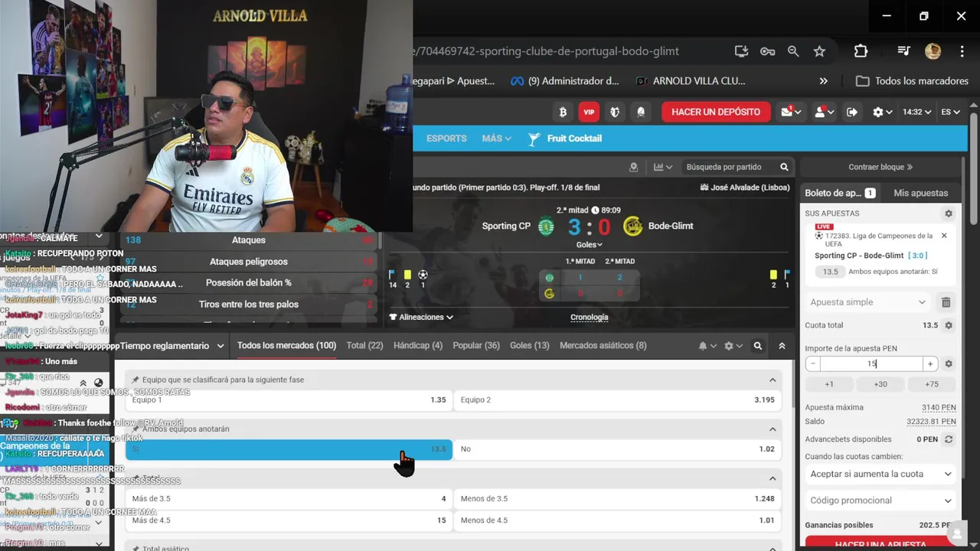Open the bet slip settings gear beside SUS APUESTAS

coord(949,214)
